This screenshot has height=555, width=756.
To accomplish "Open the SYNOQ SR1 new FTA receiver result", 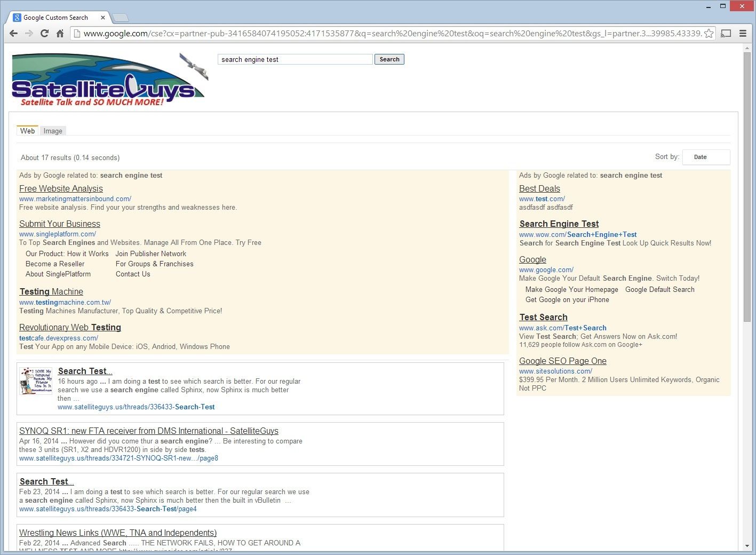I will coord(149,431).
